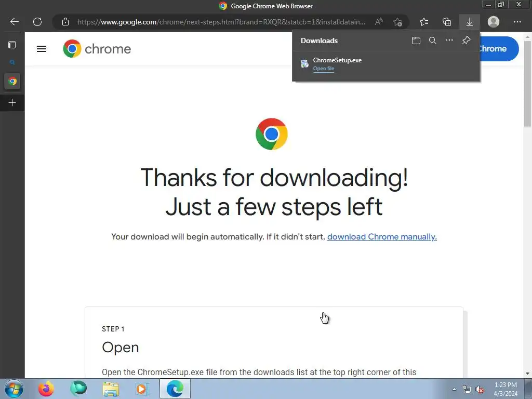Click the address bar URL field
The width and height of the screenshot is (532, 399).
[x=221, y=22]
